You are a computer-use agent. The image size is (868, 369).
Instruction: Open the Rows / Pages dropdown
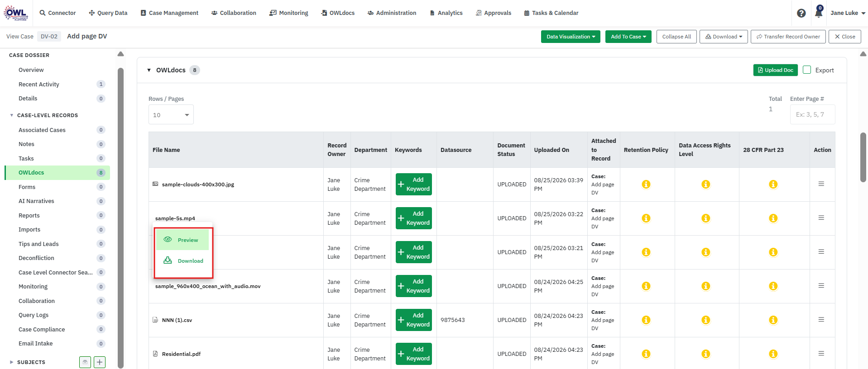coord(171,115)
